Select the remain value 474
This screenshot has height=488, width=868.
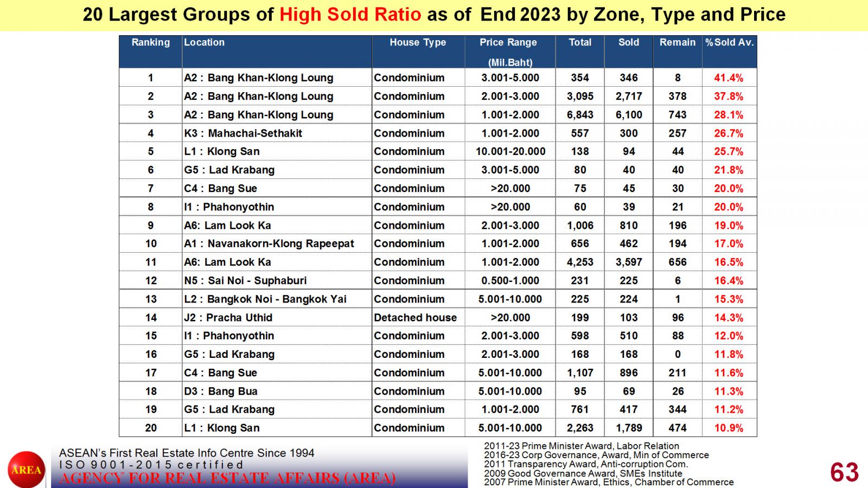(678, 428)
